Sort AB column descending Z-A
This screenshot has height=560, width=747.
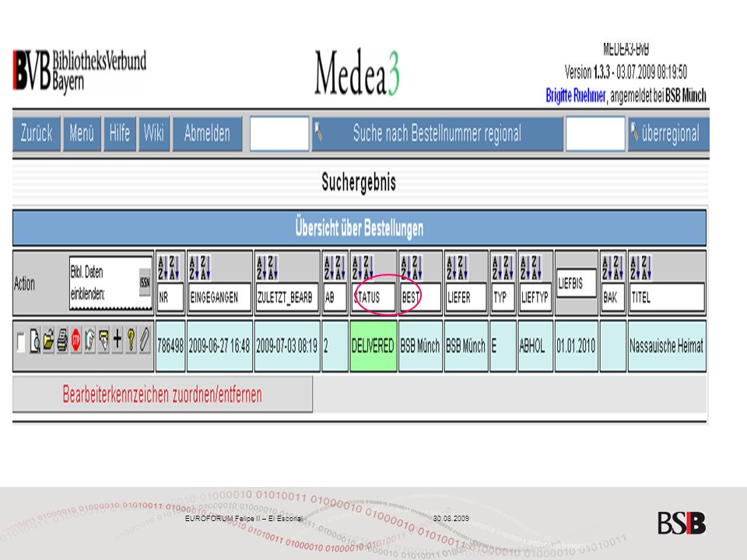(340, 268)
